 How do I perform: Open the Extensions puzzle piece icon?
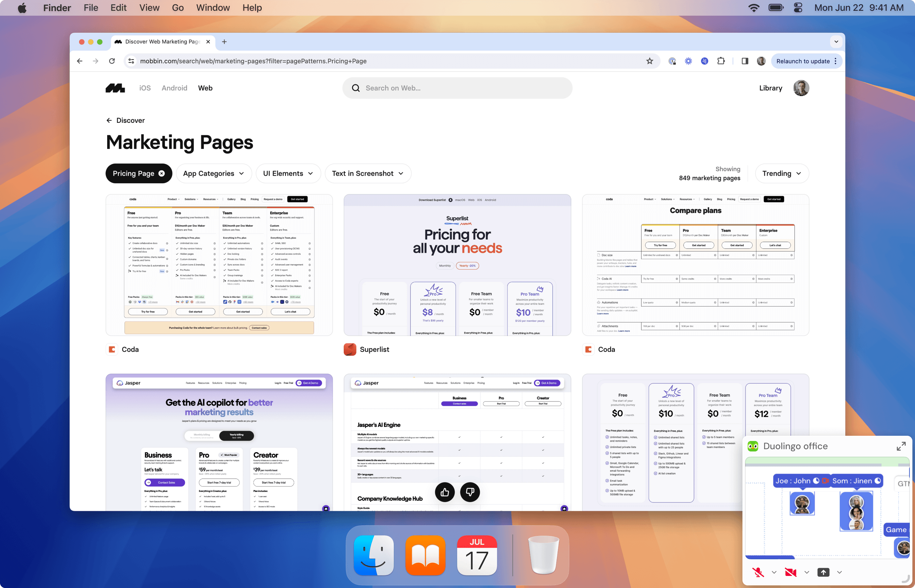[721, 61]
